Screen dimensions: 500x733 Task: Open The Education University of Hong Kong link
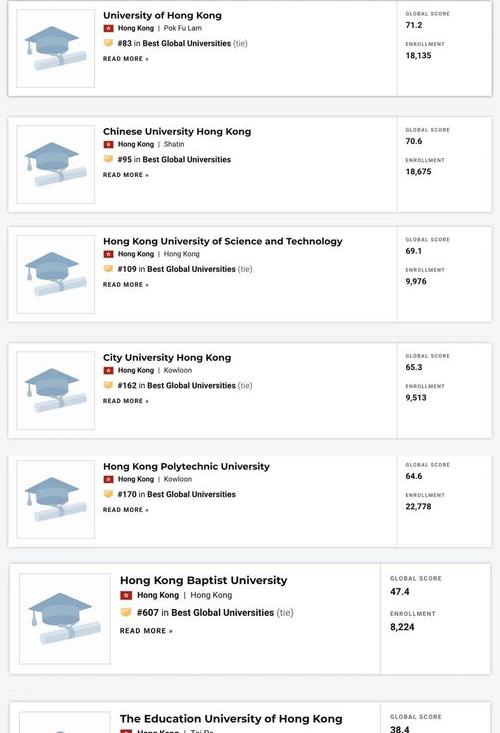click(x=231, y=719)
